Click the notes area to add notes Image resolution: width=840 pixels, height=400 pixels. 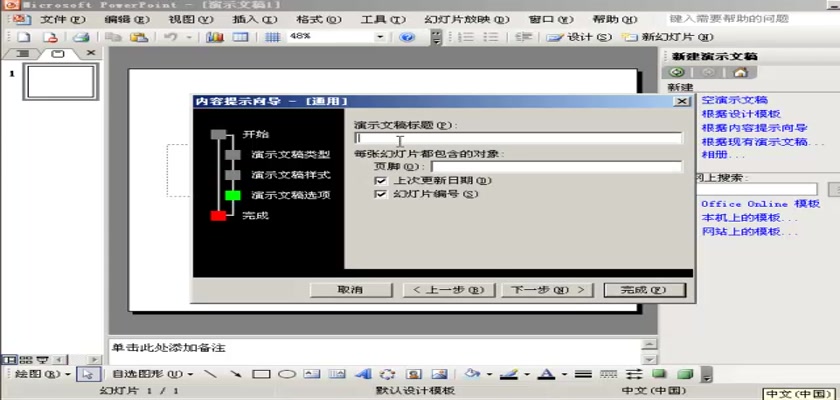pyautogui.click(x=375, y=350)
